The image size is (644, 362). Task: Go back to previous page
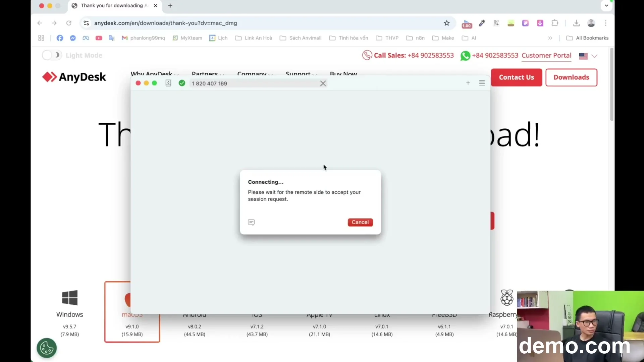(x=40, y=23)
